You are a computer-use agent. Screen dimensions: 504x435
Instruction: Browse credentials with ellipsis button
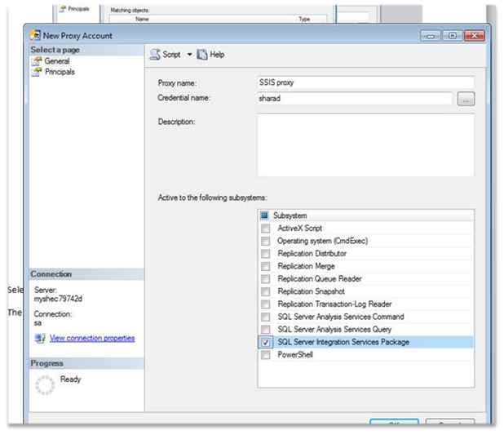pyautogui.click(x=466, y=99)
